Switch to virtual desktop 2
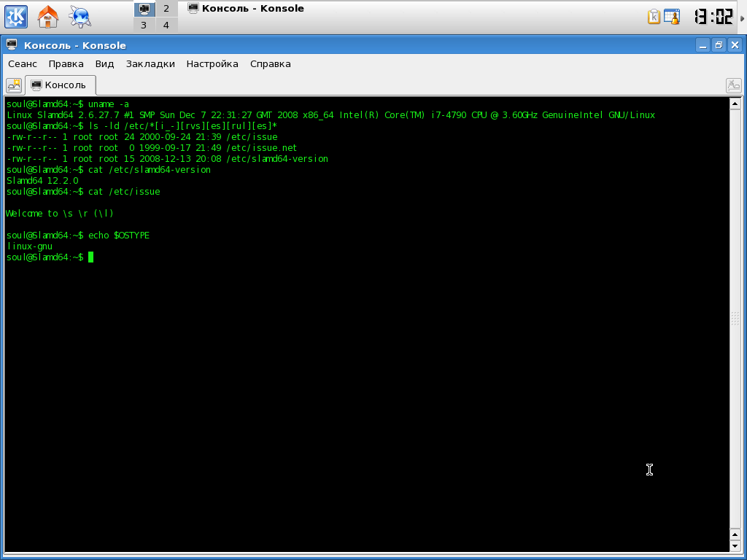The height and width of the screenshot is (560, 747). click(166, 9)
